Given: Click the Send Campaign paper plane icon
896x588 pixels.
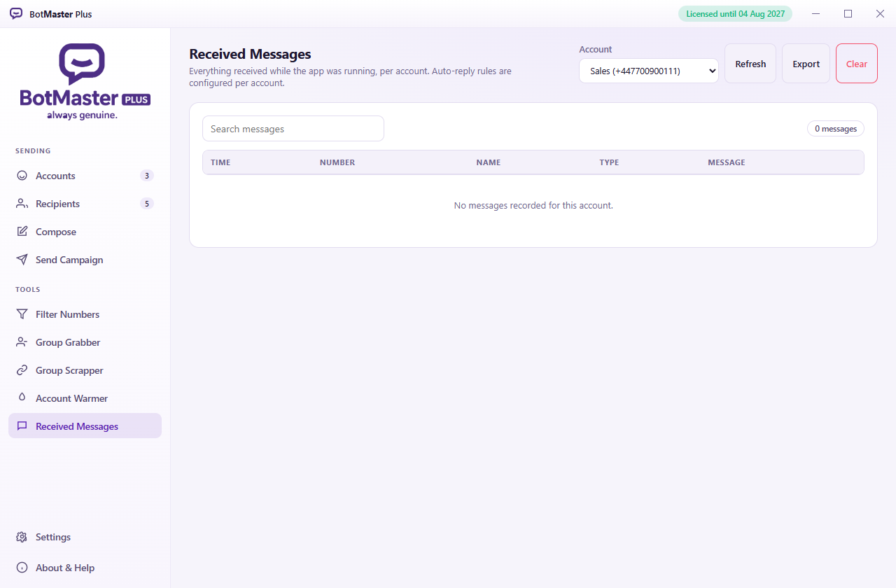Looking at the screenshot, I should click(x=22, y=260).
